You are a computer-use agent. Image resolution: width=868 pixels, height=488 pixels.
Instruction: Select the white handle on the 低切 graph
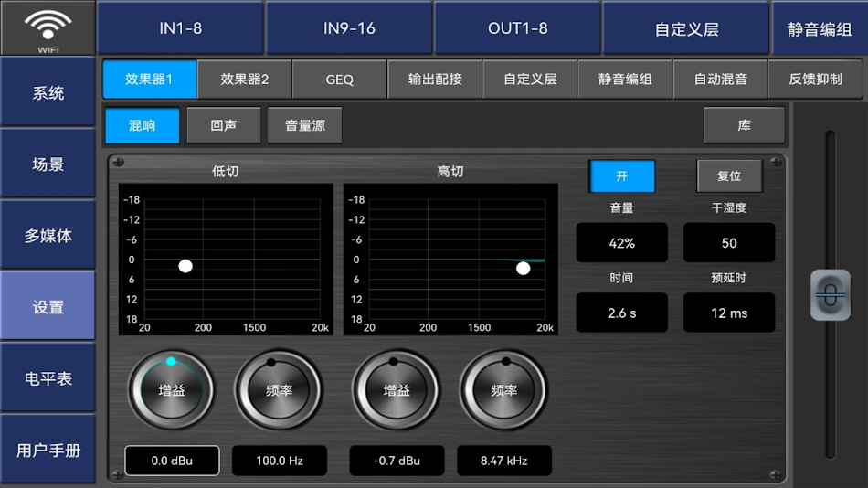[185, 267]
